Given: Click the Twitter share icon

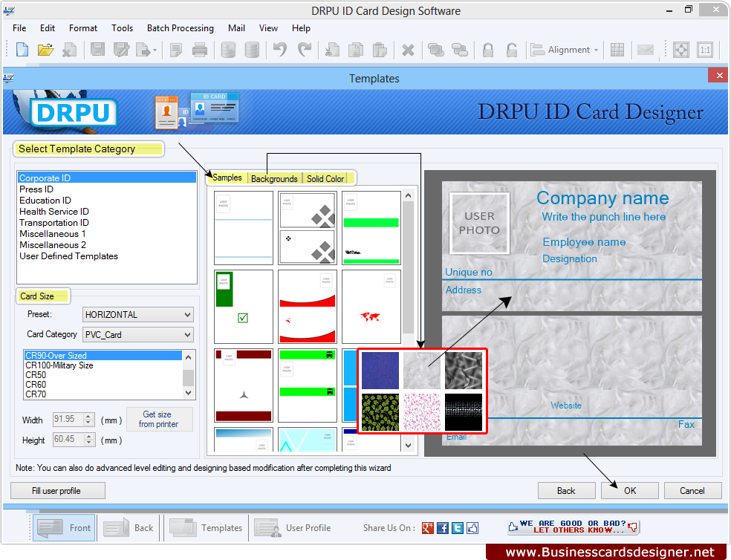Looking at the screenshot, I should coord(458,528).
